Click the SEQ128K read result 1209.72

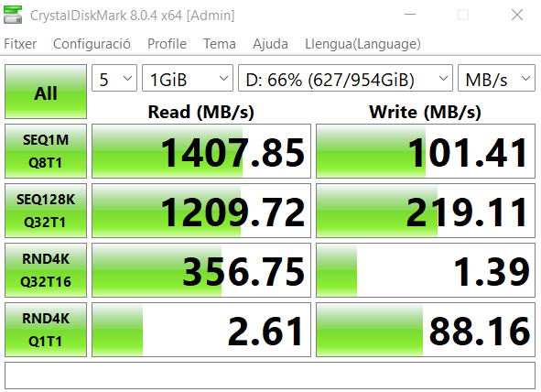point(201,211)
